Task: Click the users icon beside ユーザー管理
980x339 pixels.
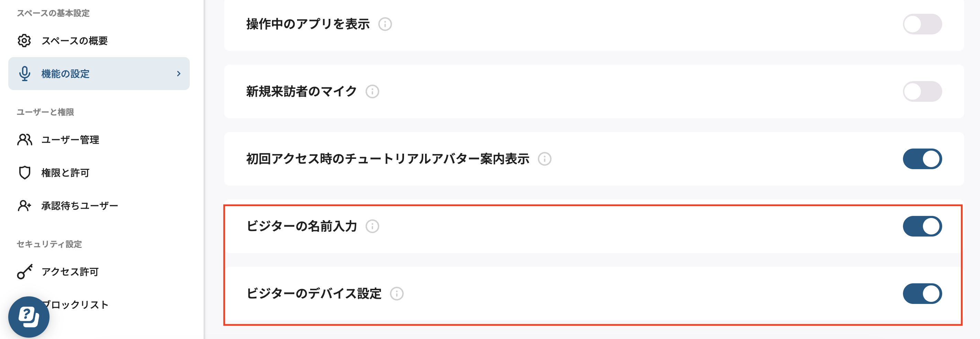Action: (x=25, y=140)
